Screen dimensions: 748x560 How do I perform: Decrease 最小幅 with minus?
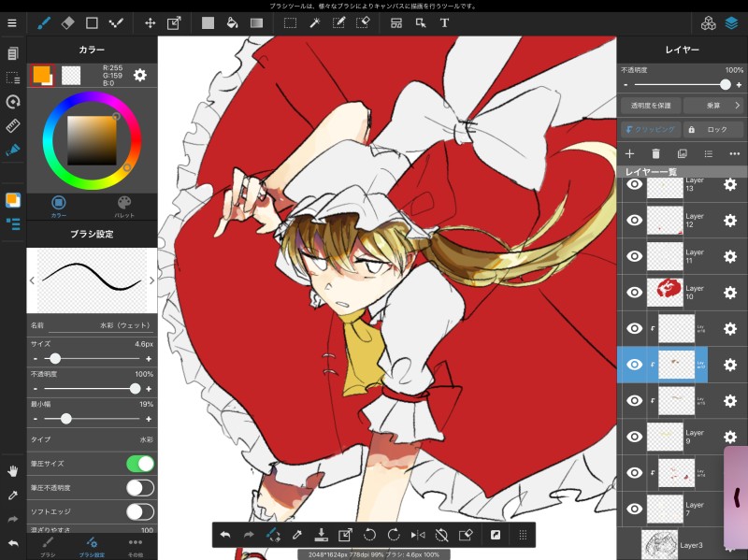point(36,419)
